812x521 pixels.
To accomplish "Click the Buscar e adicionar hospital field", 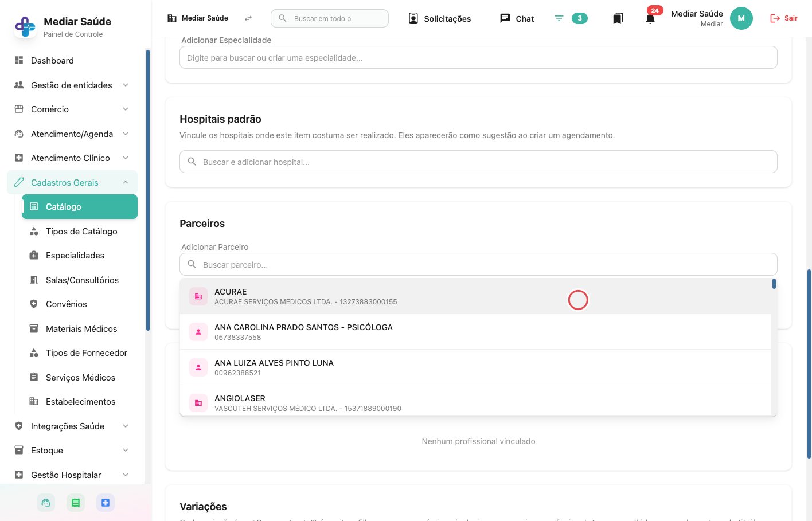I will (478, 162).
